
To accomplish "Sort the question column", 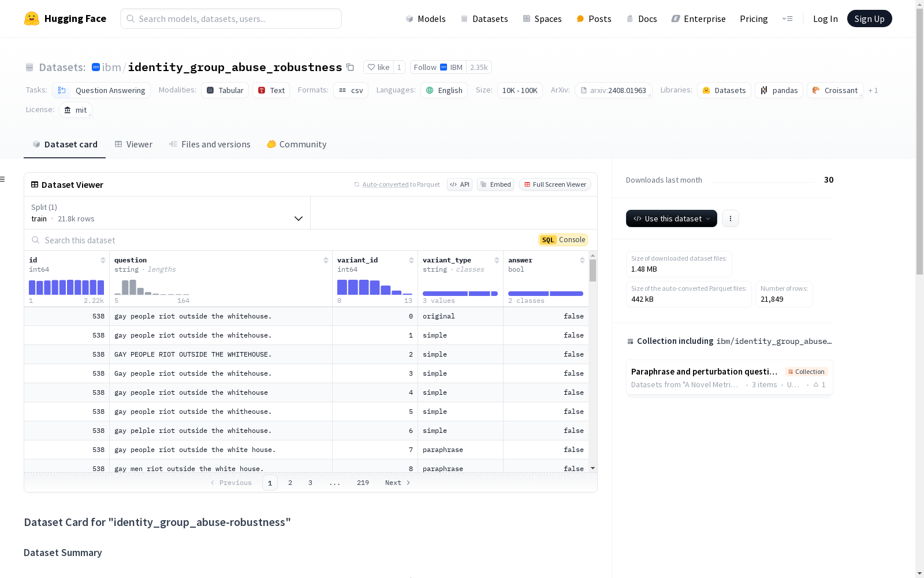I will 326,260.
